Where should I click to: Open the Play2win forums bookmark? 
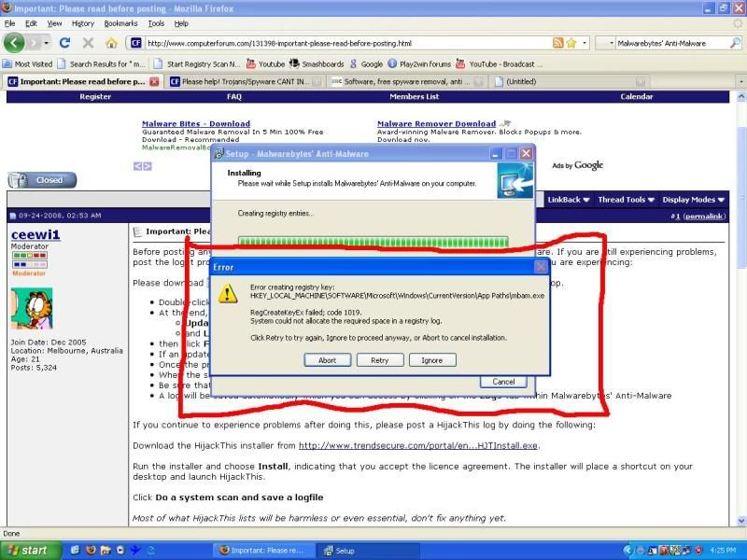[419, 63]
